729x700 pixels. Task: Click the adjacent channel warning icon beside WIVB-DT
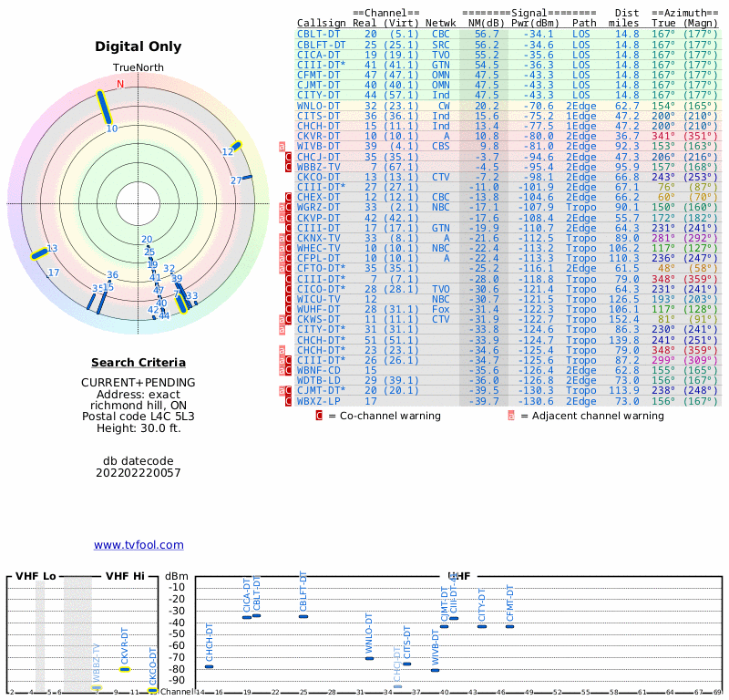click(282, 146)
